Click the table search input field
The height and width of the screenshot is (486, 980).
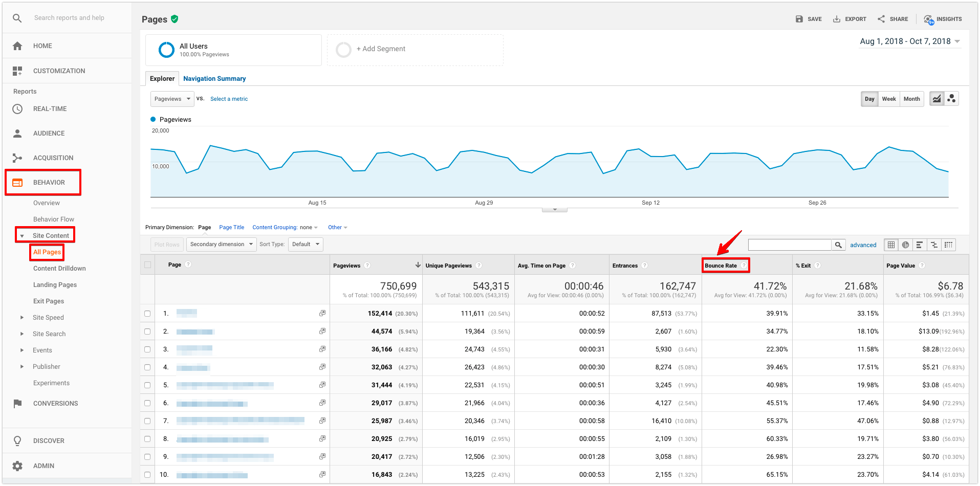790,245
